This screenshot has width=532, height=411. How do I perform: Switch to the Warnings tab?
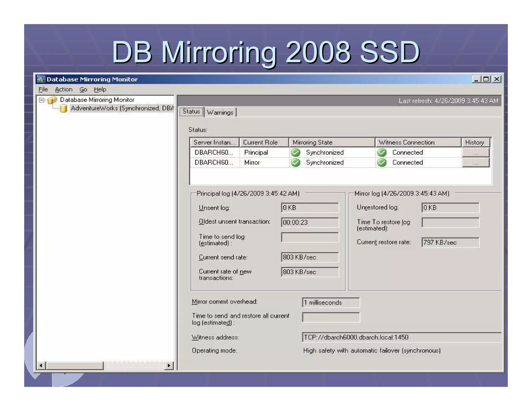tap(220, 112)
